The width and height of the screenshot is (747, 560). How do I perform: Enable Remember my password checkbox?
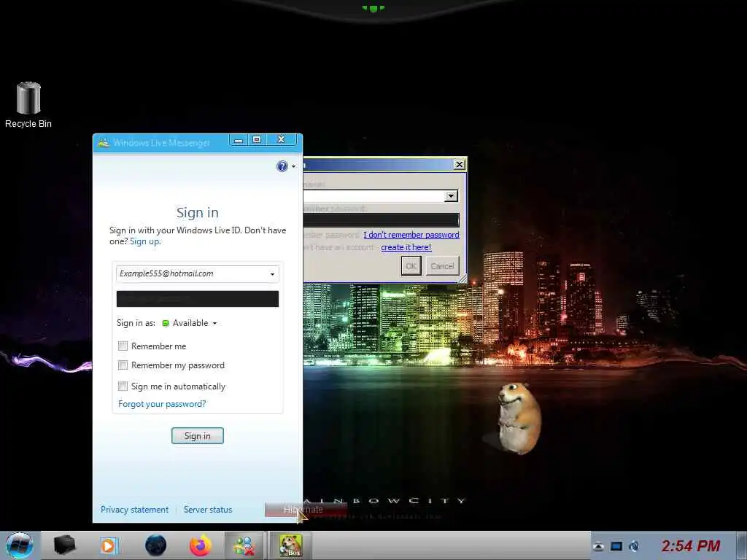coord(123,365)
